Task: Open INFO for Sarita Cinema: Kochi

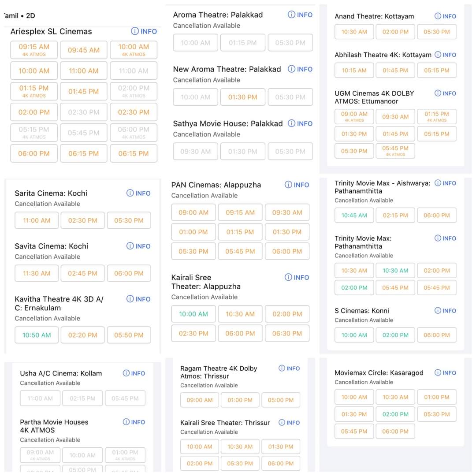Action: point(138,193)
